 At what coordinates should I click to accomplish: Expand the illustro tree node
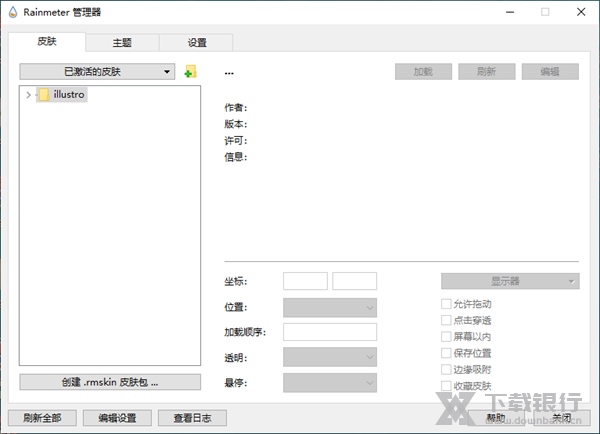(x=28, y=95)
